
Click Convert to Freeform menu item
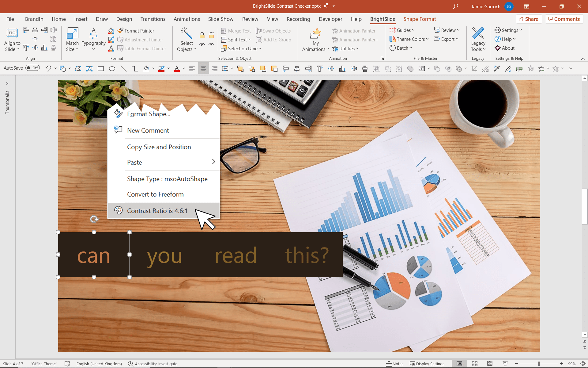(x=155, y=194)
